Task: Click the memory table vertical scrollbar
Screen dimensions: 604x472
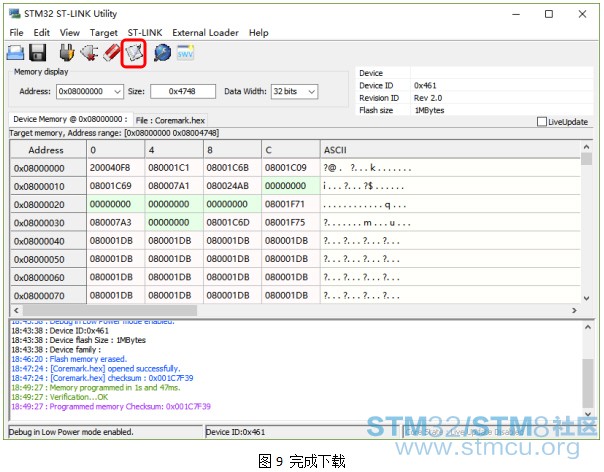Action: [x=586, y=224]
